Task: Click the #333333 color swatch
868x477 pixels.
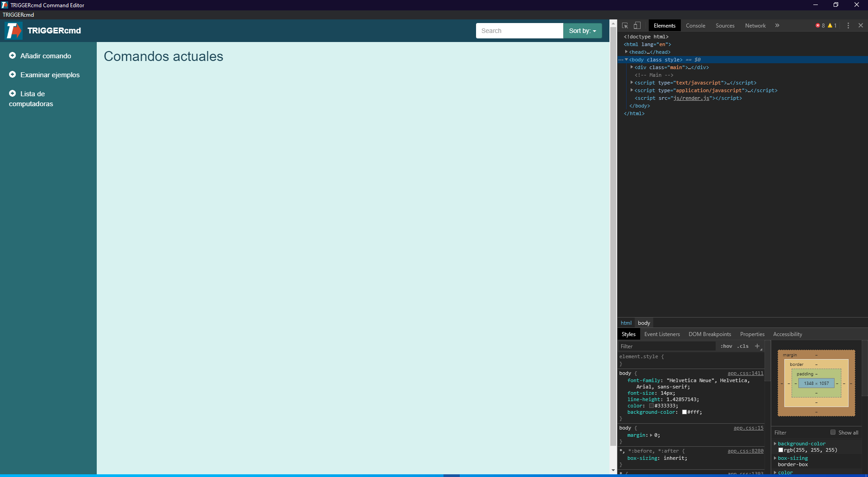Action: click(651, 406)
